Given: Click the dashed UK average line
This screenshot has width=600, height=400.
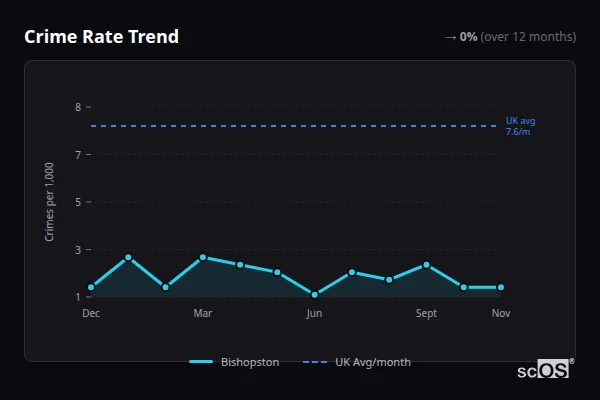Looking at the screenshot, I should 293,126.
